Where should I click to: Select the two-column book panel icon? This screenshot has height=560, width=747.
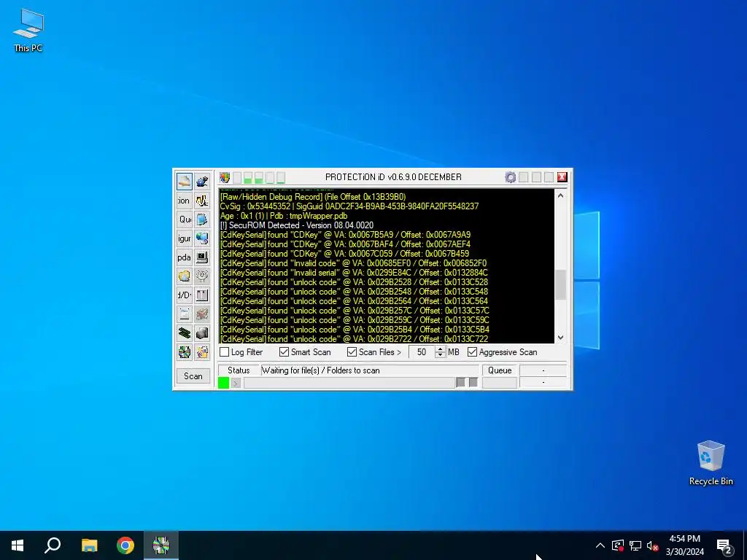point(202,295)
